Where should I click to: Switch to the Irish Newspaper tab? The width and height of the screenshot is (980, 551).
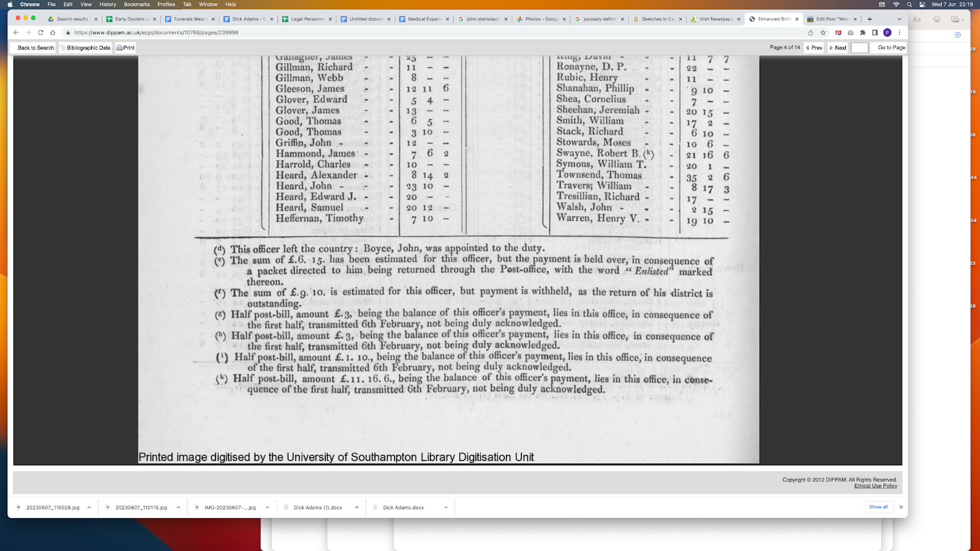tap(715, 19)
